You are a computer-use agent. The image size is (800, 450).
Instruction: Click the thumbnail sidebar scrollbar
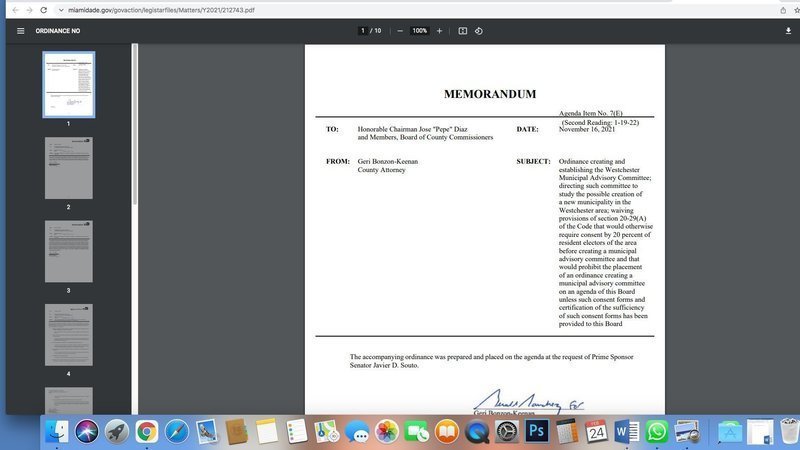[x=134, y=120]
